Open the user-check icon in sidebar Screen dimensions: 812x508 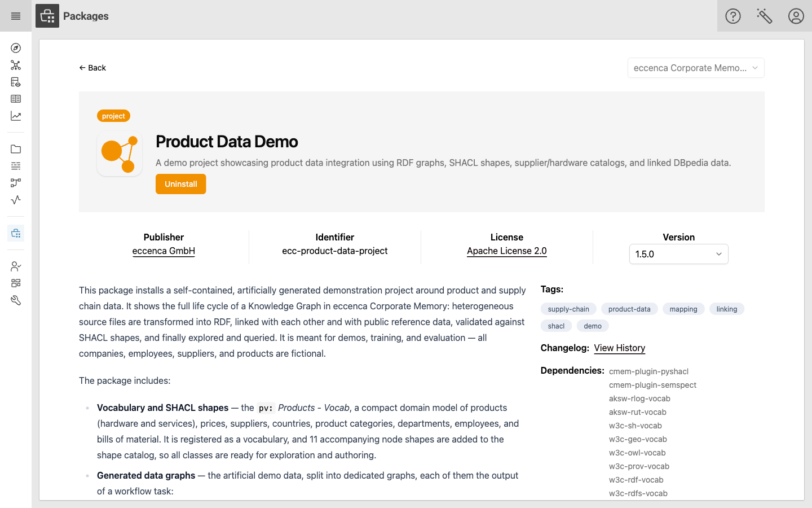(x=16, y=266)
